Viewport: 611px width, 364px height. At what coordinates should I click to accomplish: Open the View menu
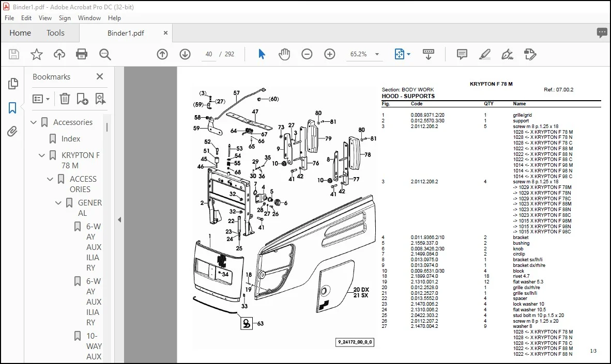point(45,18)
